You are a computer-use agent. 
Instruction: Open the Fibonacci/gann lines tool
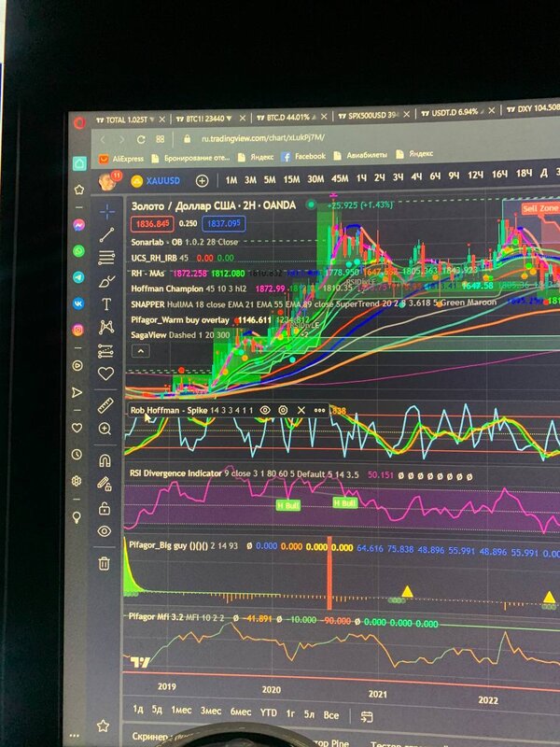coord(106,258)
